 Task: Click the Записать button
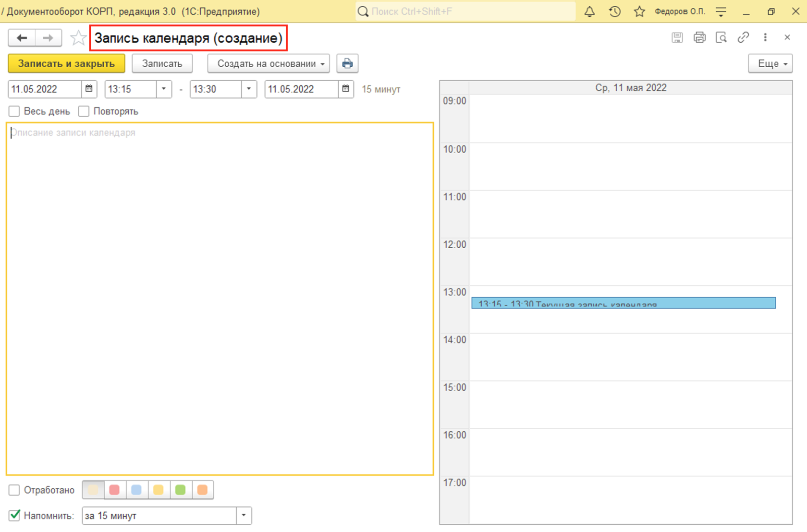162,63
